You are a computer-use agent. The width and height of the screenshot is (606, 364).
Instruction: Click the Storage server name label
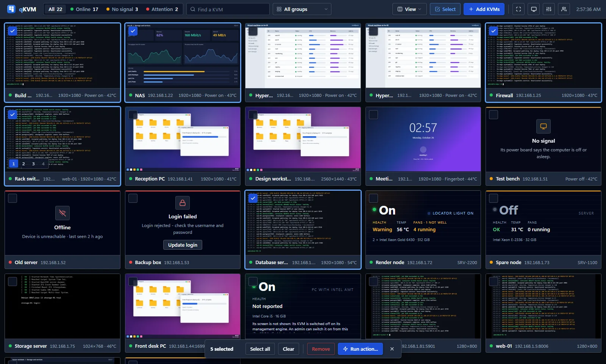31,346
